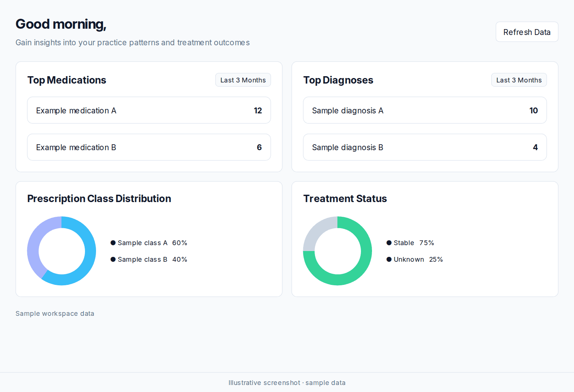
Task: Click the 60% value for class A
Action: pos(180,243)
